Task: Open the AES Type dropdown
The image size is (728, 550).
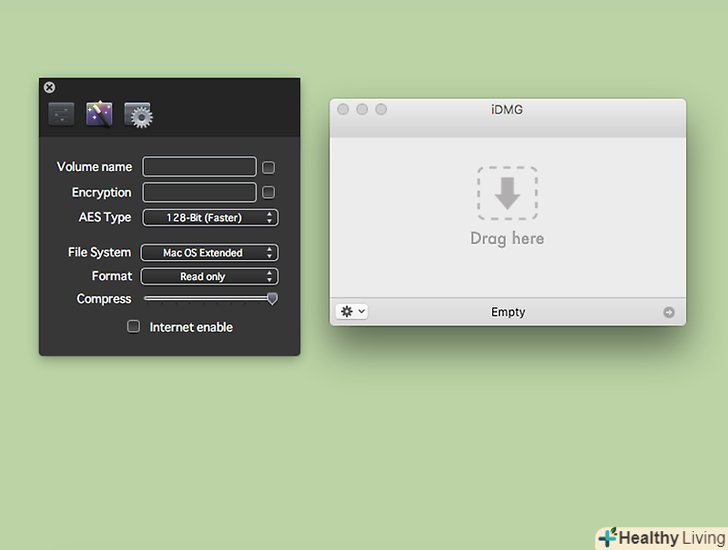Action: [210, 218]
